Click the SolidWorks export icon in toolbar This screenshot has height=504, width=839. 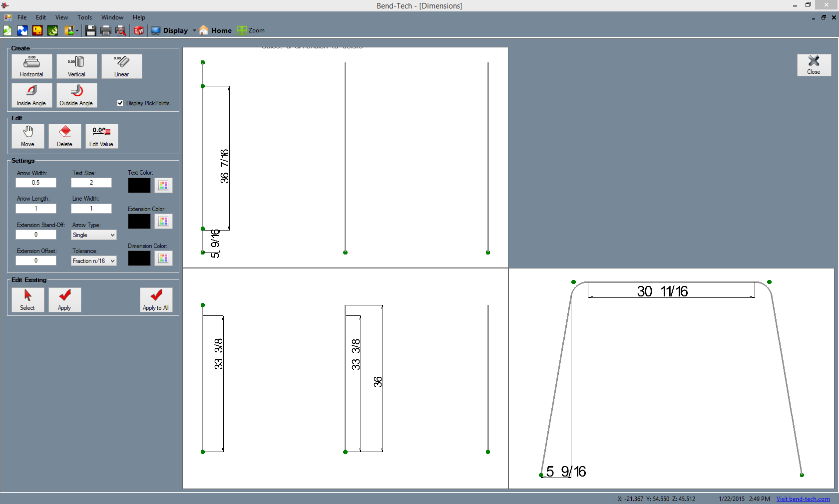click(139, 30)
